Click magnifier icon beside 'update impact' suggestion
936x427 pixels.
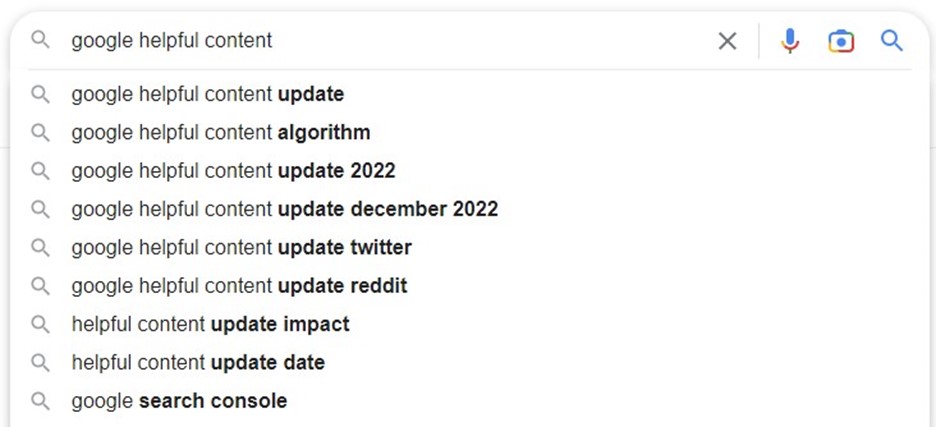(41, 324)
